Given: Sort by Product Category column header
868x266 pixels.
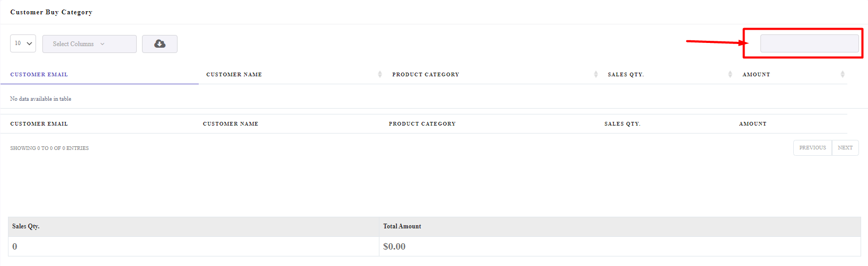Looking at the screenshot, I should click(426, 75).
